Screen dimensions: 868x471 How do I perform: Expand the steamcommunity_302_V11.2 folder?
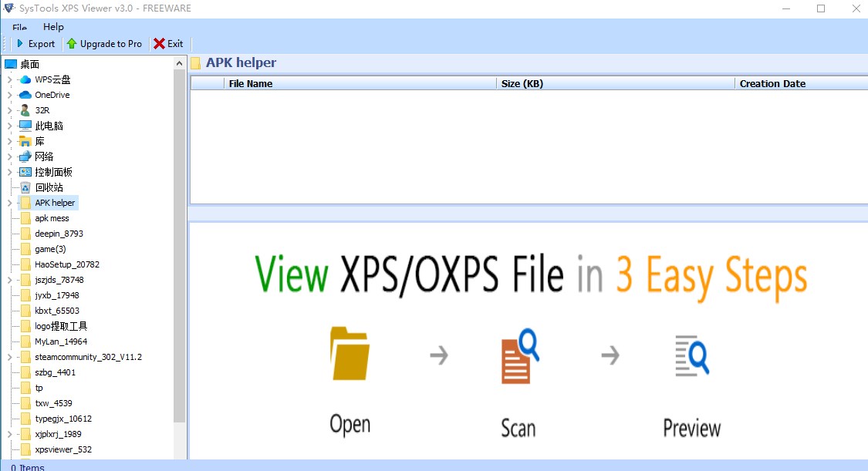click(x=9, y=357)
